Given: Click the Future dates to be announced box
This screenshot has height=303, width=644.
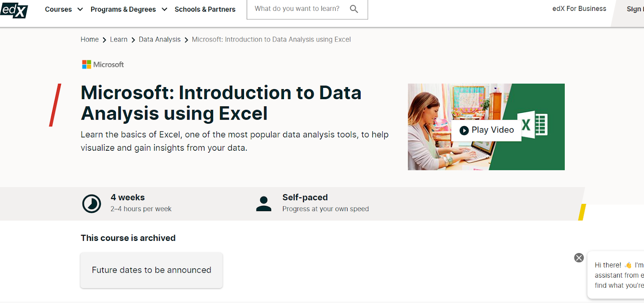Looking at the screenshot, I should (x=151, y=270).
